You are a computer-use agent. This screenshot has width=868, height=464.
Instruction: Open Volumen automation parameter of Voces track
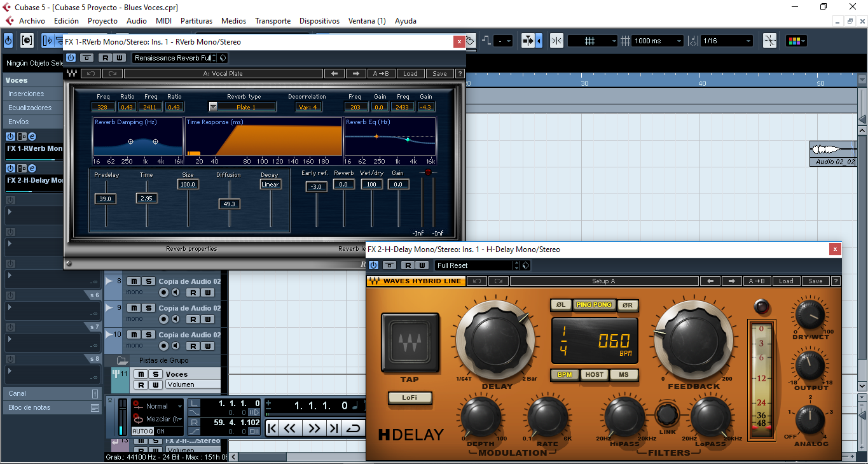point(193,384)
